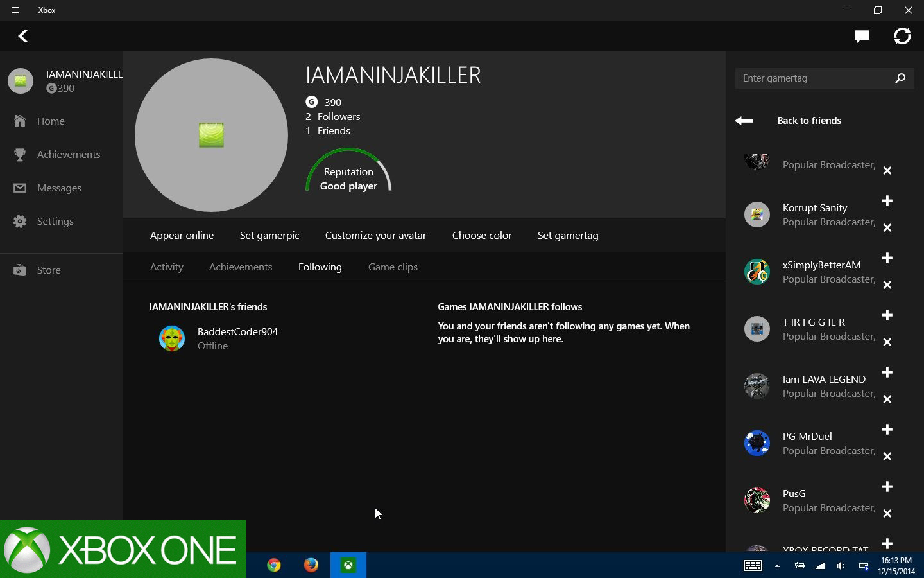This screenshot has height=578, width=924.
Task: Toggle Appear online status
Action: pos(182,236)
